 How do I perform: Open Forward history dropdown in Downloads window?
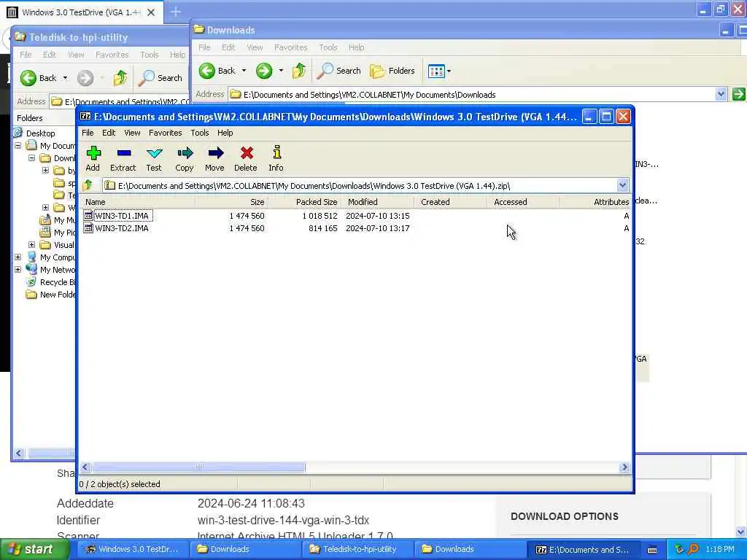pos(281,71)
